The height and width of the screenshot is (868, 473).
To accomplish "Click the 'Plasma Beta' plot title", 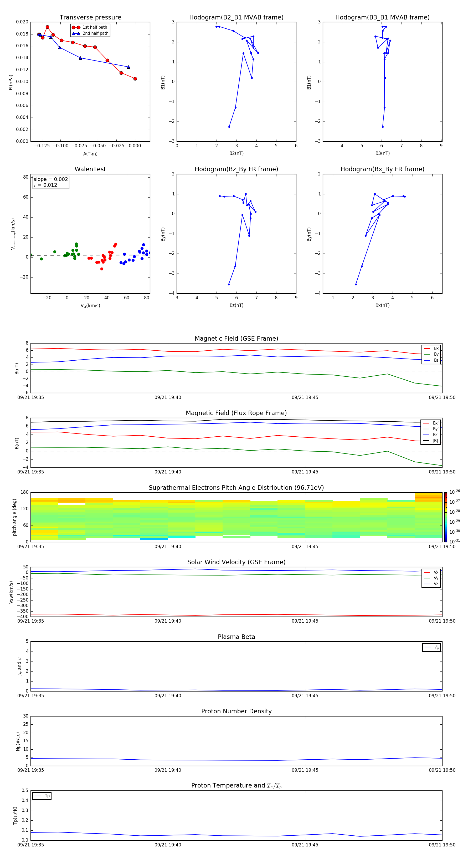I will pos(236,637).
